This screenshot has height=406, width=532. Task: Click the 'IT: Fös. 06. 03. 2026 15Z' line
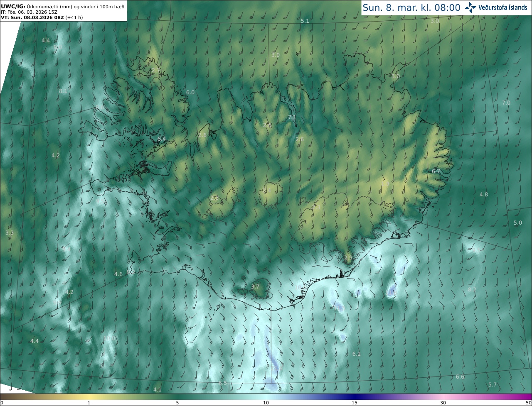tap(29, 12)
